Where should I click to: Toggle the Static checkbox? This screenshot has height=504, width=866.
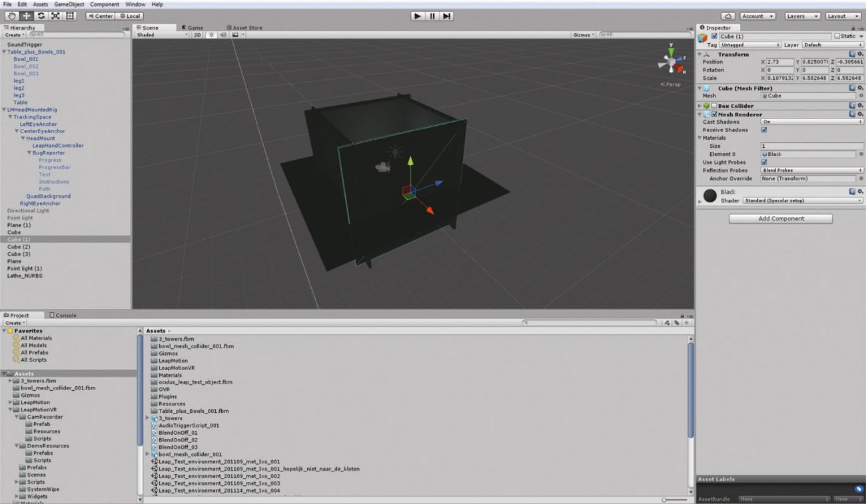pos(837,37)
